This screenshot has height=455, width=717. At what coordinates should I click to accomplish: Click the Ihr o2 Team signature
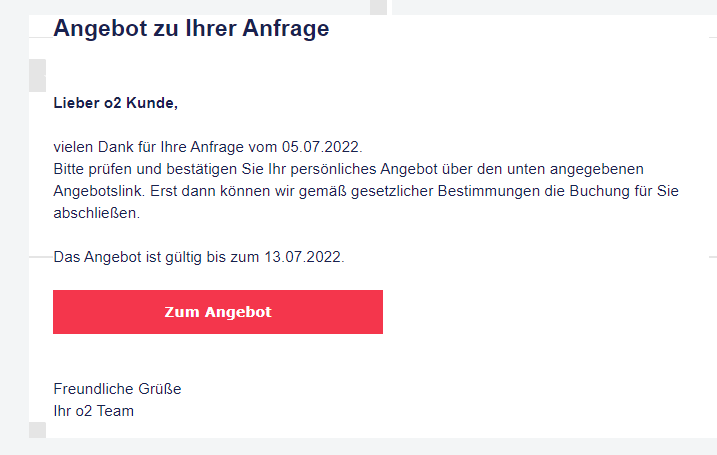click(x=93, y=411)
